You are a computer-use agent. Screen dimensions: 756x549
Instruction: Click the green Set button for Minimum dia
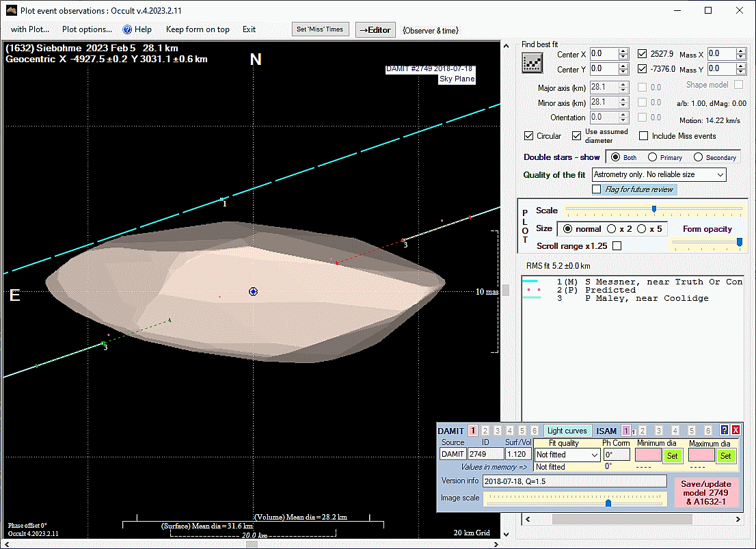coord(672,455)
